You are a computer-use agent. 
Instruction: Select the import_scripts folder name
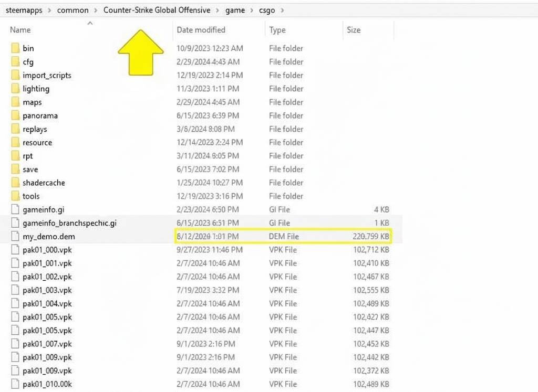pyautogui.click(x=47, y=76)
